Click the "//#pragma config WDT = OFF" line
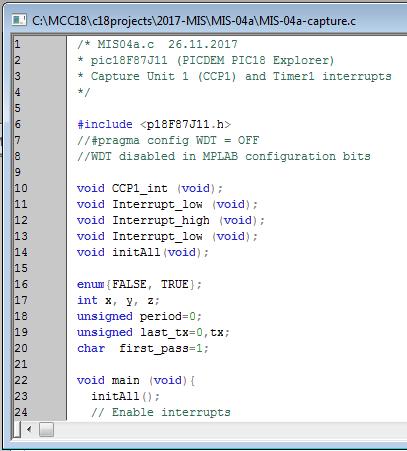The image size is (407, 451). click(x=168, y=140)
